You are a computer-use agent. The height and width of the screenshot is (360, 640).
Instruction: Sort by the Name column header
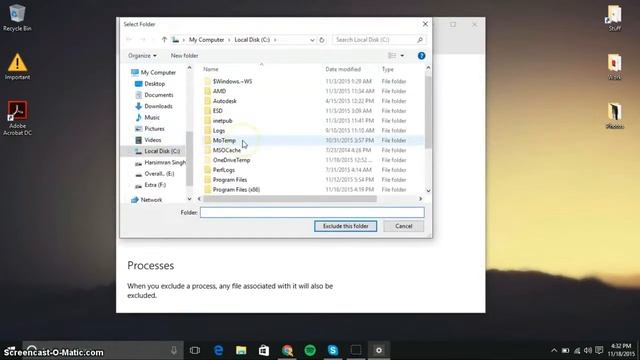[211, 69]
